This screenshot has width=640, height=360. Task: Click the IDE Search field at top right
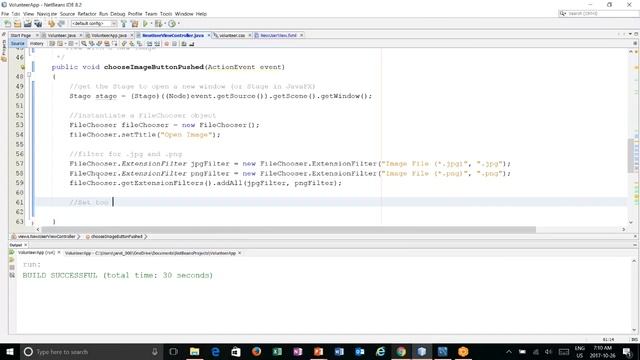click(598, 13)
